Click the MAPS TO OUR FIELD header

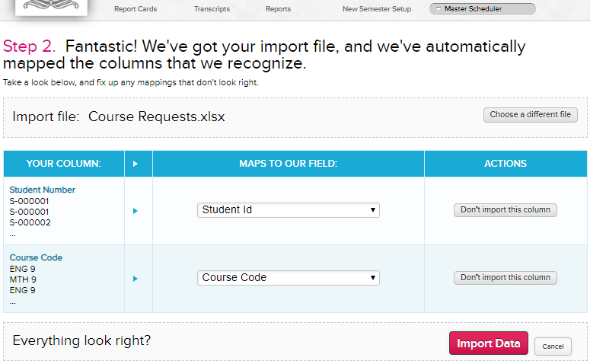click(x=288, y=163)
